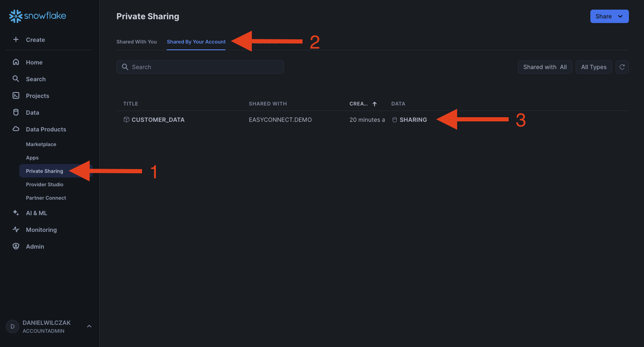The height and width of the screenshot is (347, 644).
Task: Open the Shared with All filter
Action: [x=545, y=67]
